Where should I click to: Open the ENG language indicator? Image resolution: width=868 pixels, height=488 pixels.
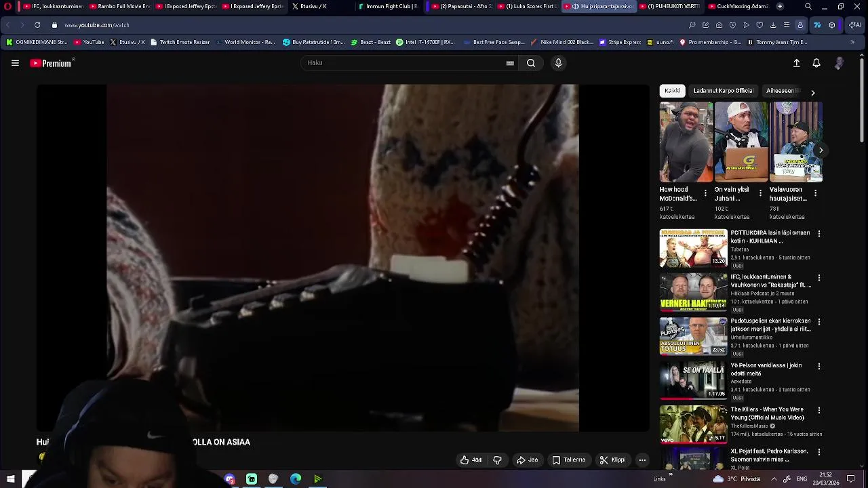pyautogui.click(x=802, y=479)
